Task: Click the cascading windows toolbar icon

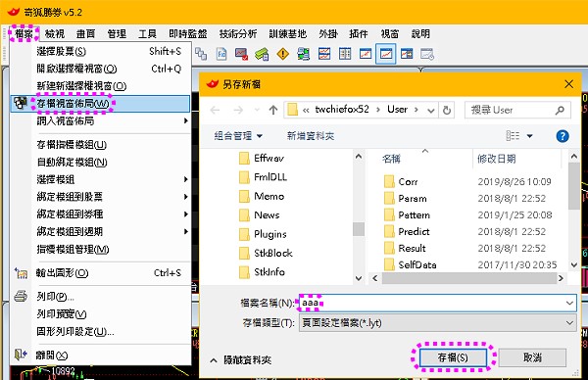Action: click(201, 54)
